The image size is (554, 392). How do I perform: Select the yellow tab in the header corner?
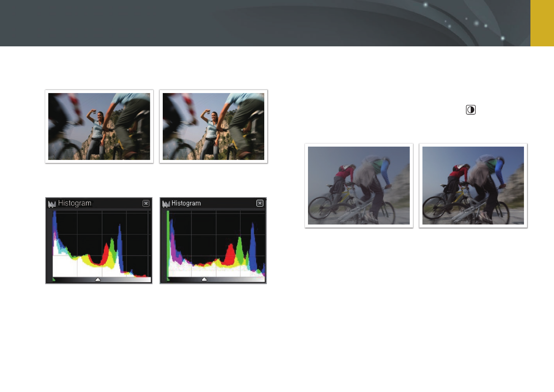pyautogui.click(x=542, y=23)
